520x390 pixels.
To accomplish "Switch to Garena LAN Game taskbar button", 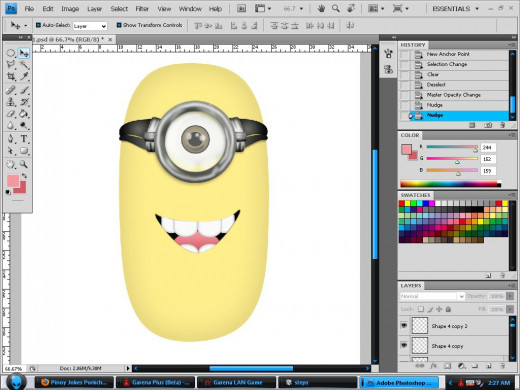I will [x=236, y=382].
